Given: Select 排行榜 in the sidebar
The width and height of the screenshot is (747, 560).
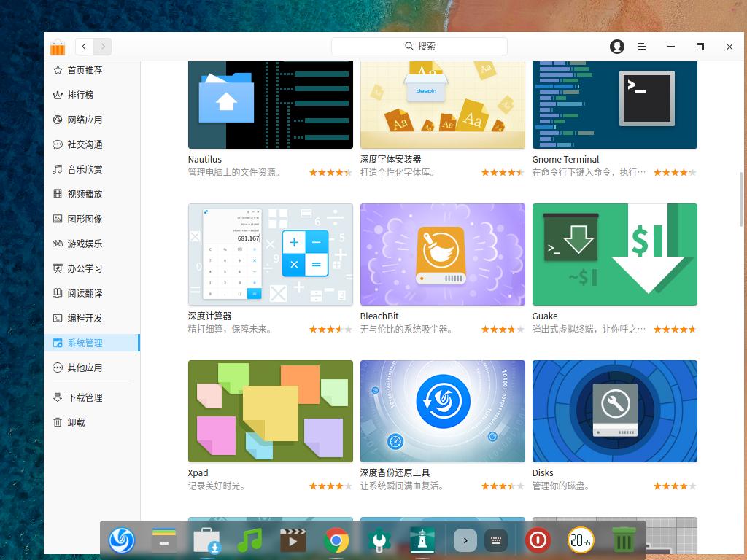Looking at the screenshot, I should (80, 95).
